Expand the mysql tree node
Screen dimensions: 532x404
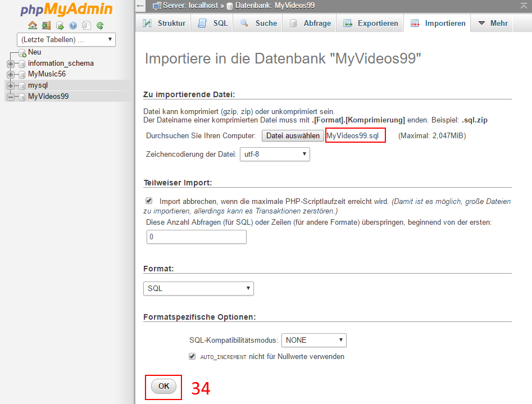[11, 85]
